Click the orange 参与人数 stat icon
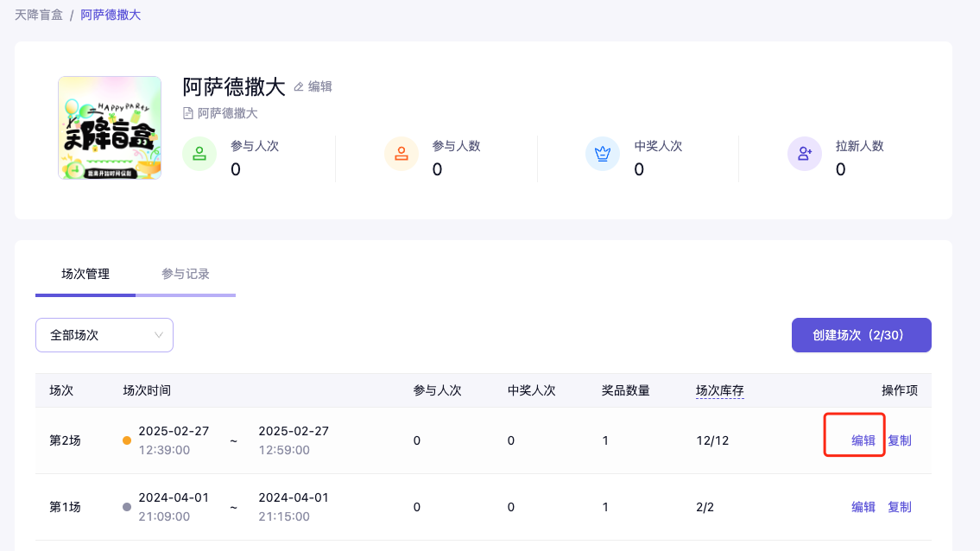This screenshot has width=980, height=551. click(401, 155)
